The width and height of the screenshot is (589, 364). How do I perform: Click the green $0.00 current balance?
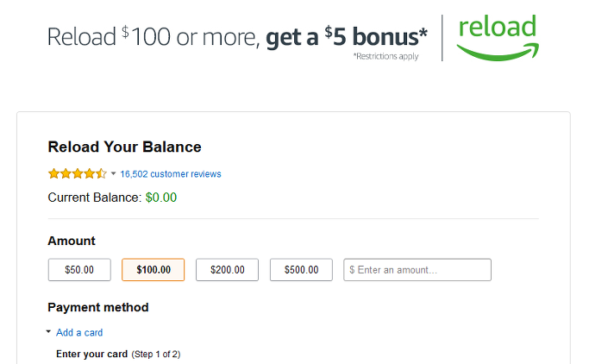point(161,198)
